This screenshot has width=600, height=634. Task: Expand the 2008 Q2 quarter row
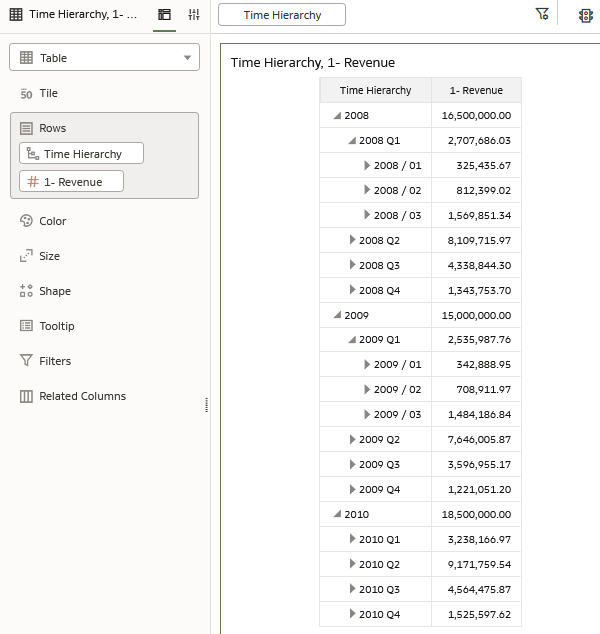point(352,240)
